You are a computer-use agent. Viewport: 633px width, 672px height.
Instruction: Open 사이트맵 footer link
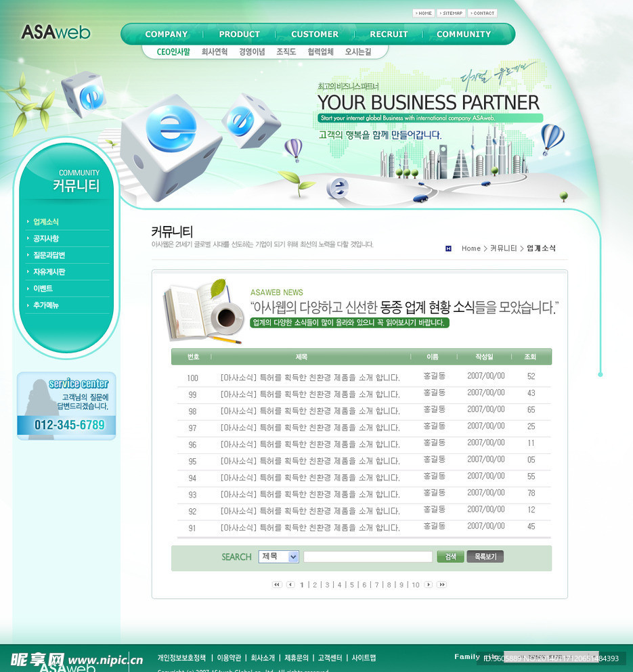[364, 658]
